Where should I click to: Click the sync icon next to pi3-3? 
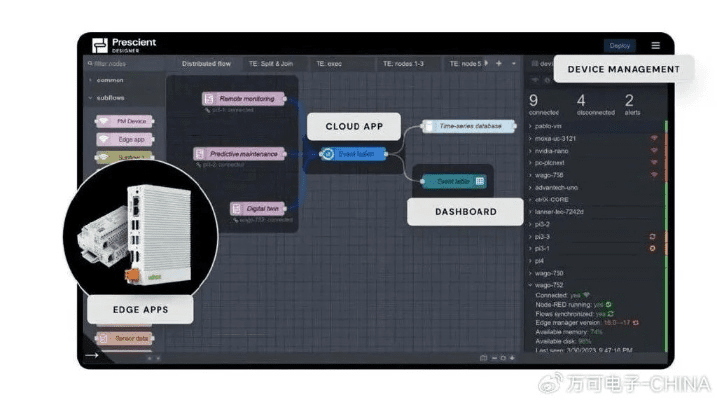[x=652, y=236]
